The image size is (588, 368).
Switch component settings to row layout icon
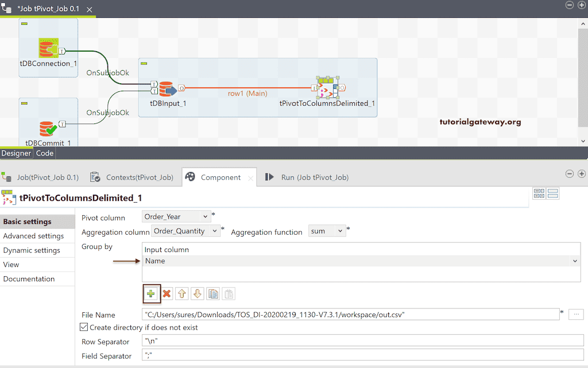553,193
